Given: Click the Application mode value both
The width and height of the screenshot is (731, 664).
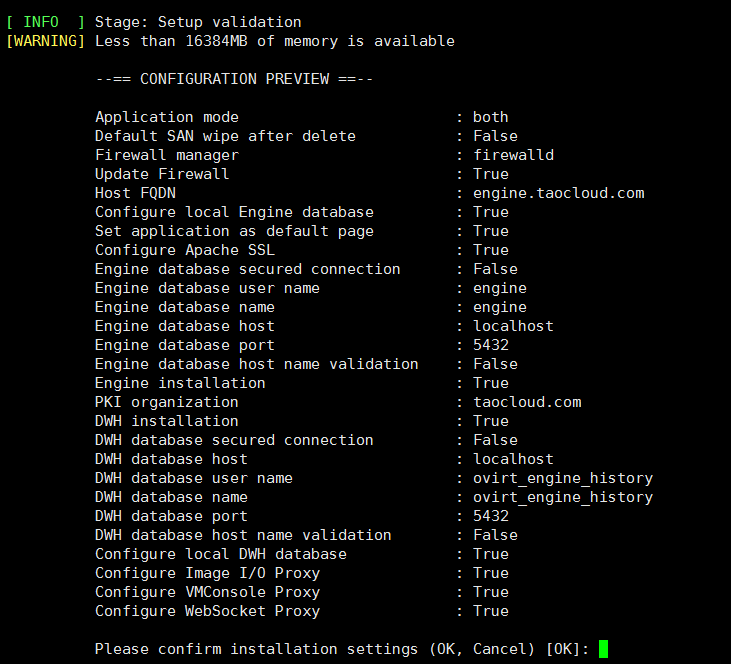Looking at the screenshot, I should click(x=490, y=117).
